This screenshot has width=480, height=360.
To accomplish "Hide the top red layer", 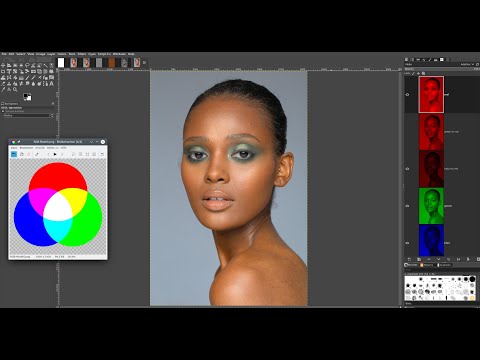I will click(x=407, y=94).
